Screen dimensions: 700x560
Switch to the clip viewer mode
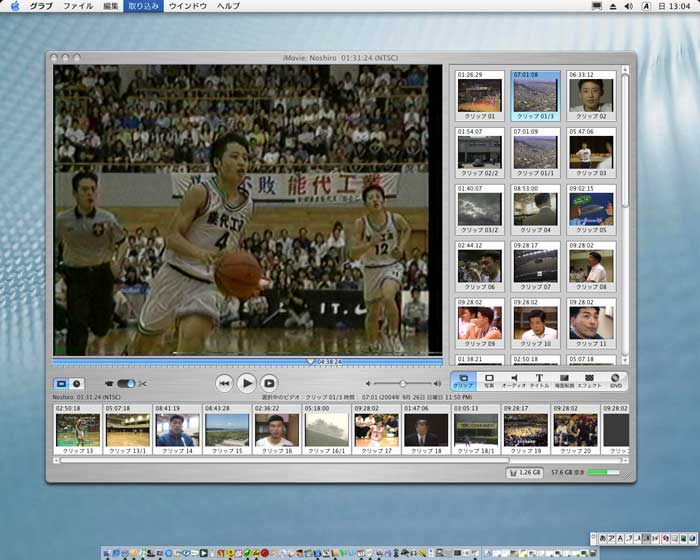tap(62, 384)
